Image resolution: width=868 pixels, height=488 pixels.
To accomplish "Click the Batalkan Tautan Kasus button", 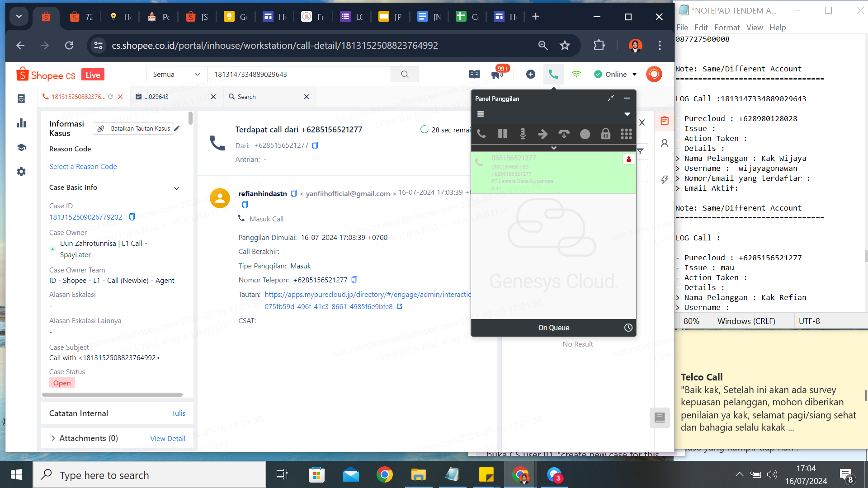I will [134, 129].
